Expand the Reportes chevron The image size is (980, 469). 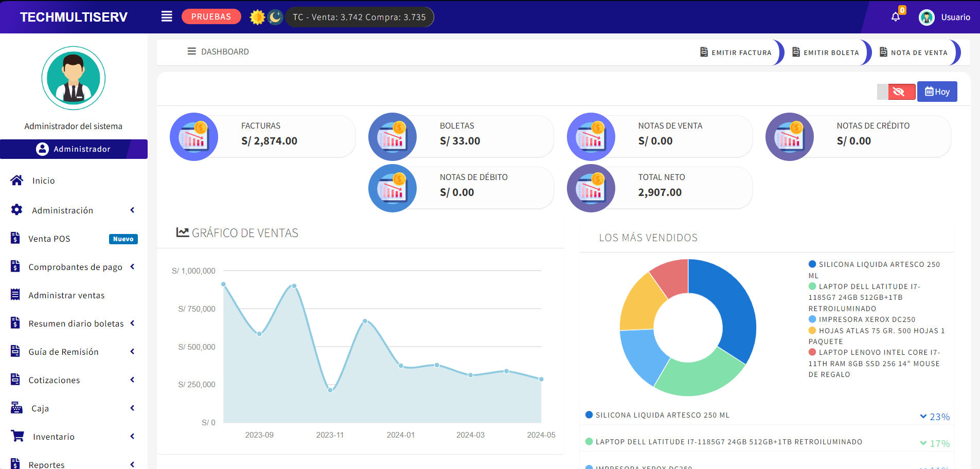click(132, 464)
